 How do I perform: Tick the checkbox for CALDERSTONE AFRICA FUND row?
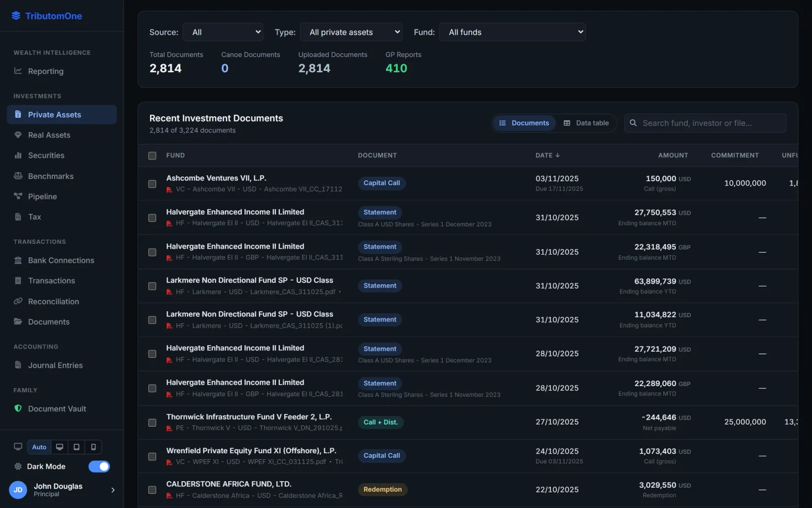[152, 490]
